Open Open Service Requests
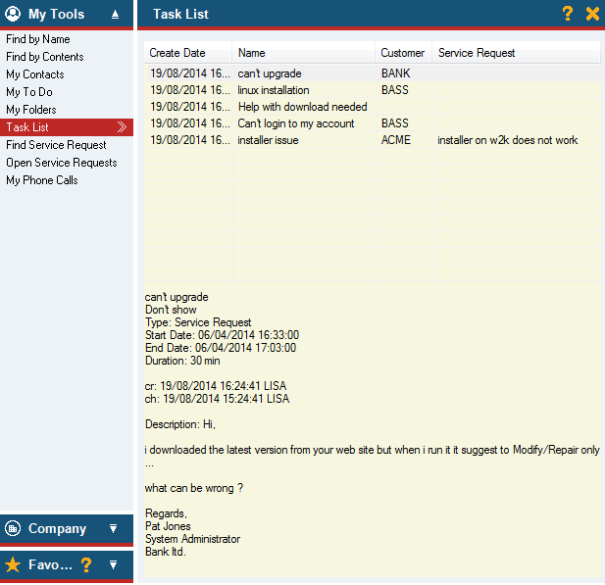 click(x=61, y=162)
